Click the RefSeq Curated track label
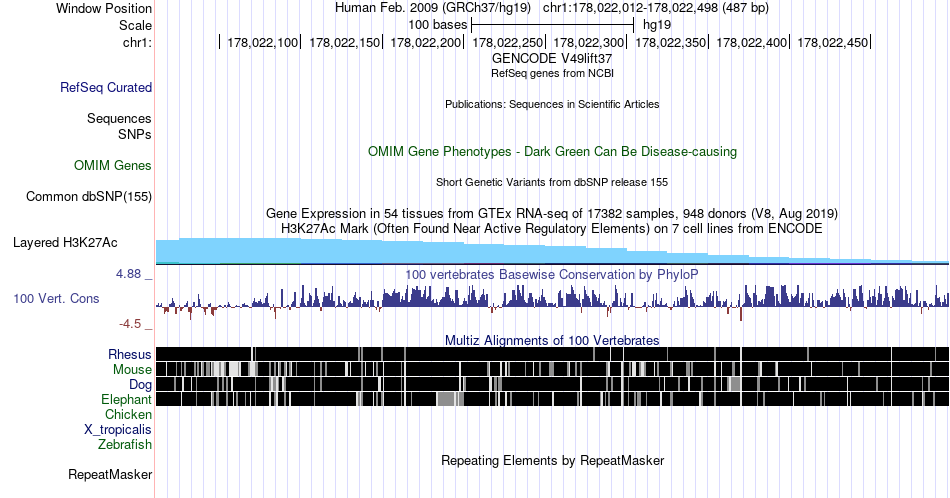The width and height of the screenshot is (950, 498). tap(106, 87)
